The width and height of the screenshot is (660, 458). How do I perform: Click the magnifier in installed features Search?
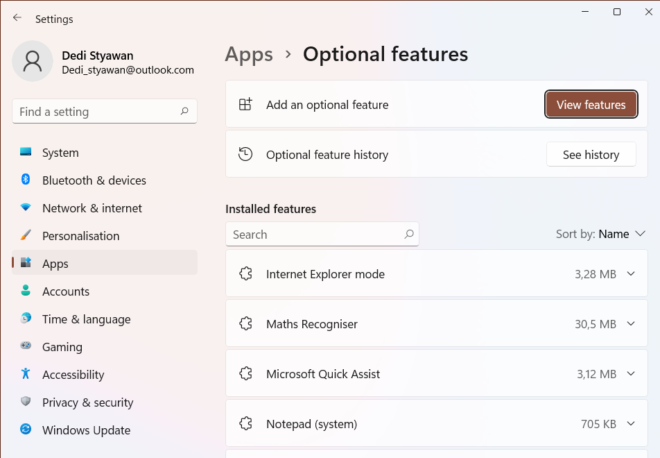point(409,234)
